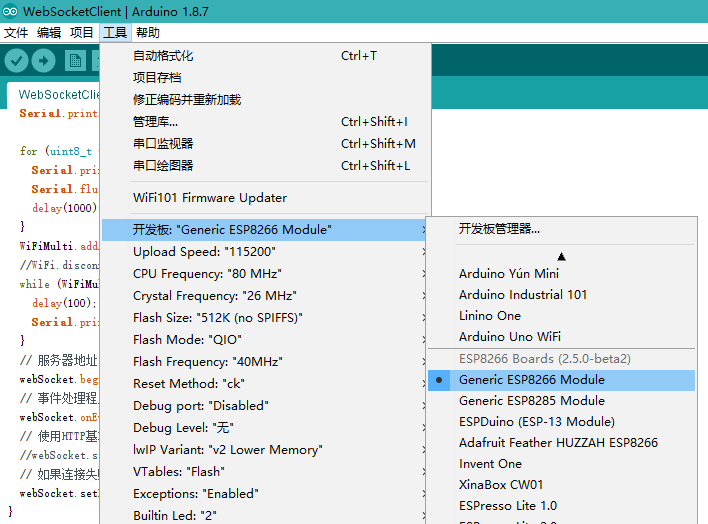Click the scroll-up triangle in the boards list
Image resolution: width=708 pixels, height=524 pixels.
tap(561, 257)
